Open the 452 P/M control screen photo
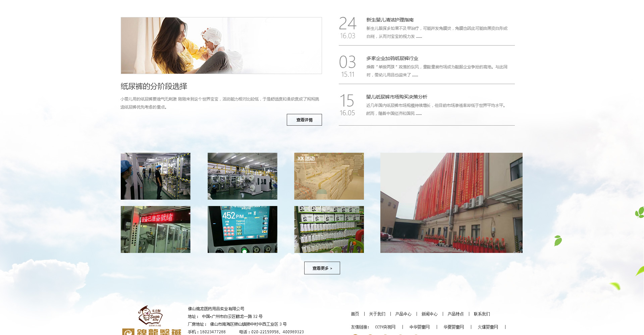Viewport: 644px width, 335px height. (242, 229)
